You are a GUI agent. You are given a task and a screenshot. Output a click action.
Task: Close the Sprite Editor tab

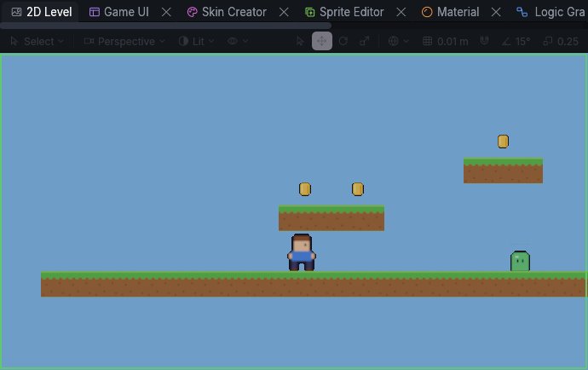401,13
